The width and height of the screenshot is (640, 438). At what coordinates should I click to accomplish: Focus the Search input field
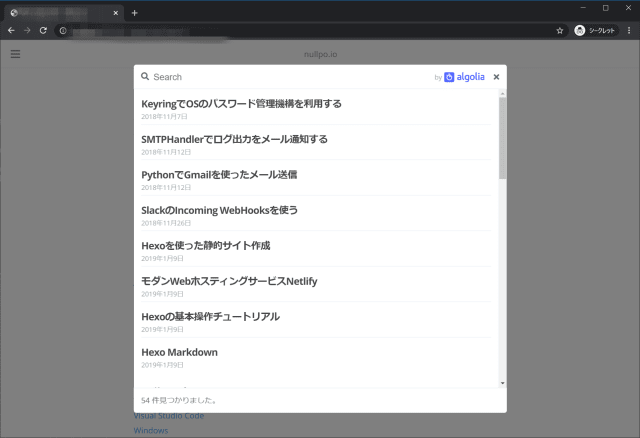290,77
